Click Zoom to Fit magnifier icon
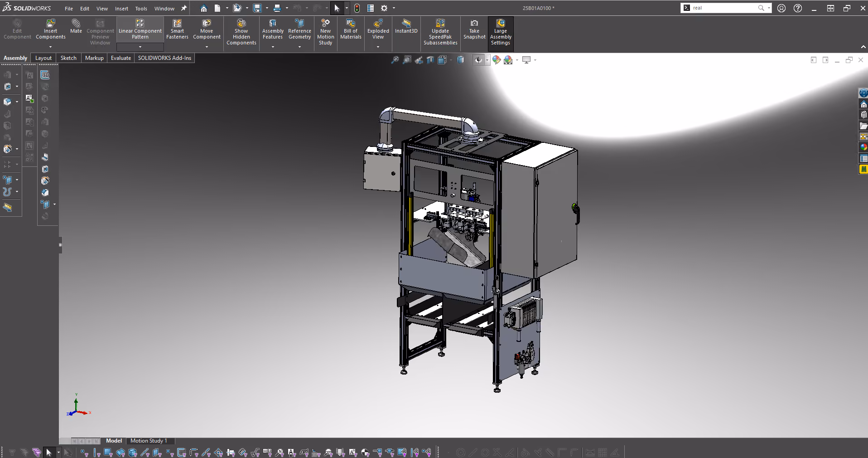This screenshot has height=458, width=868. point(395,60)
